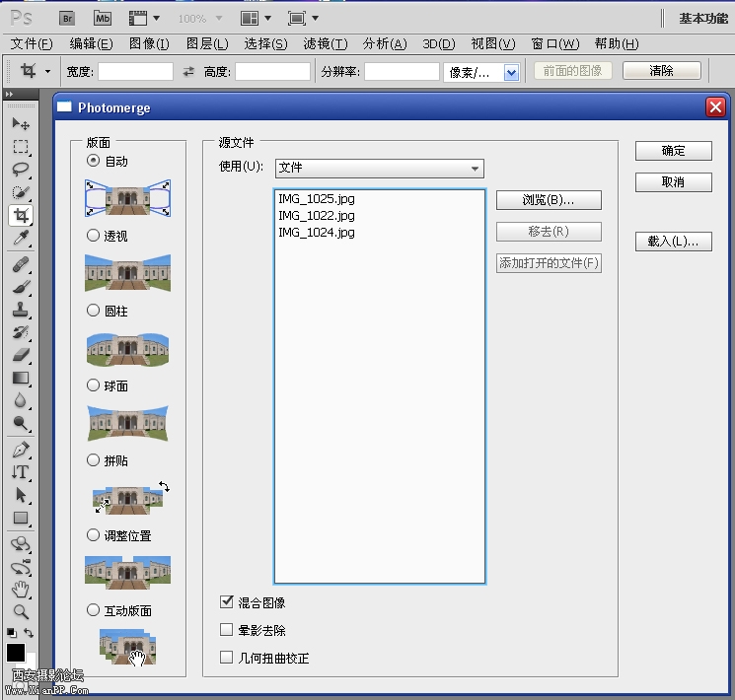Image resolution: width=735 pixels, height=700 pixels.
Task: Open the View Extras dropdown
Action: pyautogui.click(x=157, y=19)
